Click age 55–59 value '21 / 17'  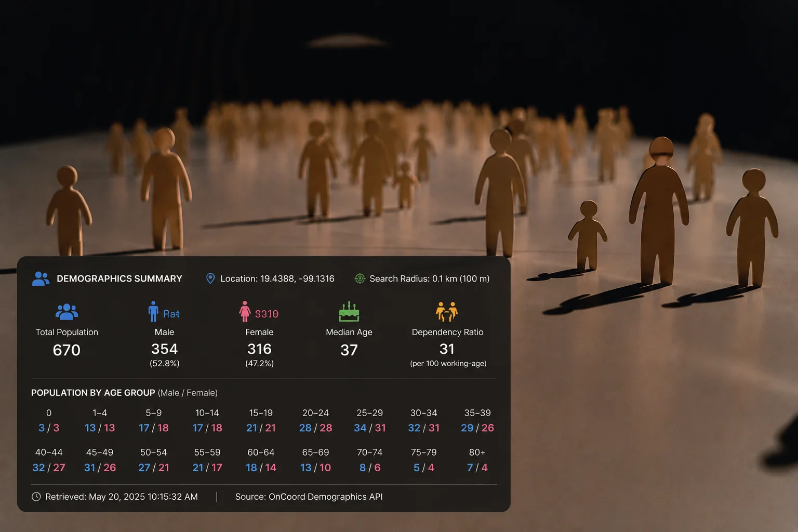[x=207, y=468]
